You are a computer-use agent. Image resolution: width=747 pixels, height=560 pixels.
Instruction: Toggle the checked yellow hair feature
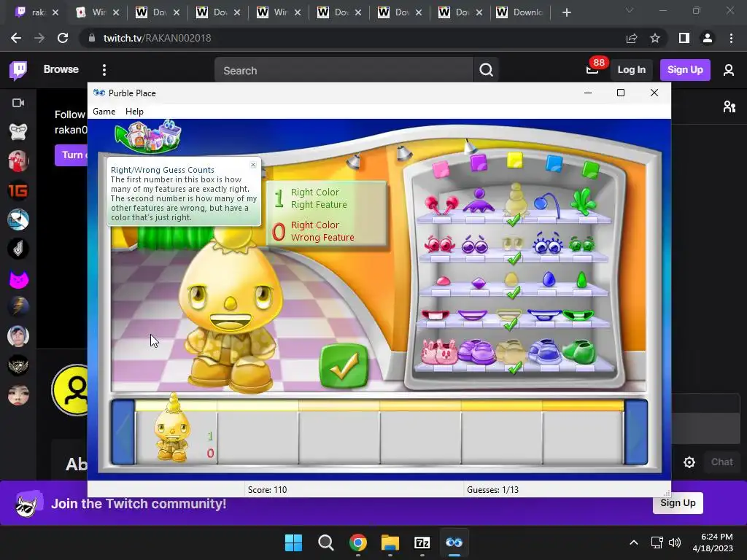515,202
